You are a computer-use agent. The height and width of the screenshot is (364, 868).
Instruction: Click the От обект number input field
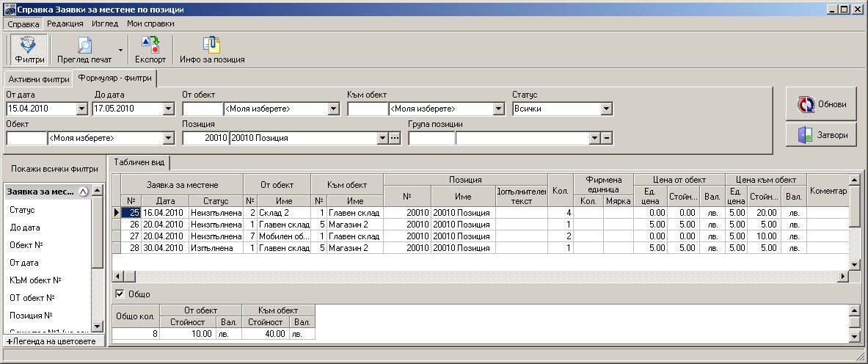click(x=203, y=109)
